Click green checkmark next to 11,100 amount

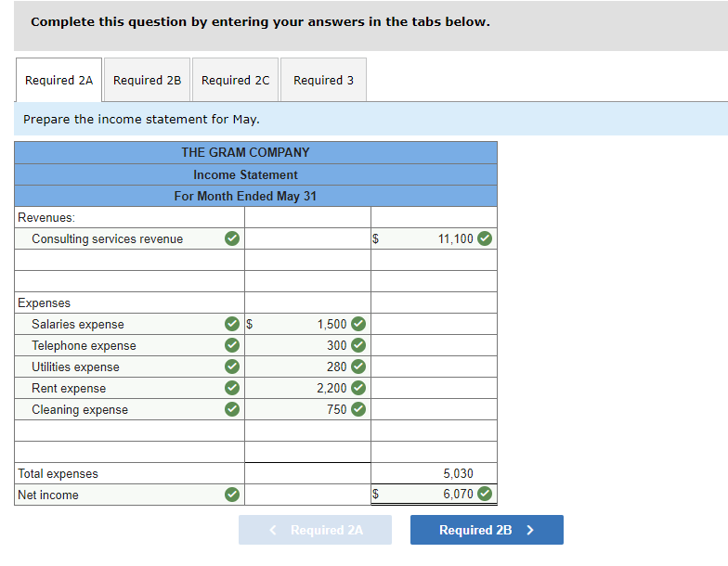coord(485,238)
